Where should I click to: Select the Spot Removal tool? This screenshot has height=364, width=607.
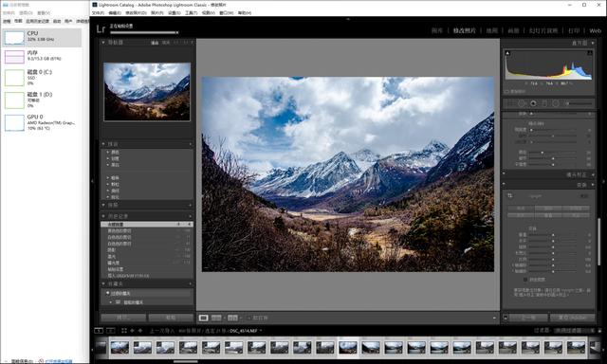coord(522,103)
